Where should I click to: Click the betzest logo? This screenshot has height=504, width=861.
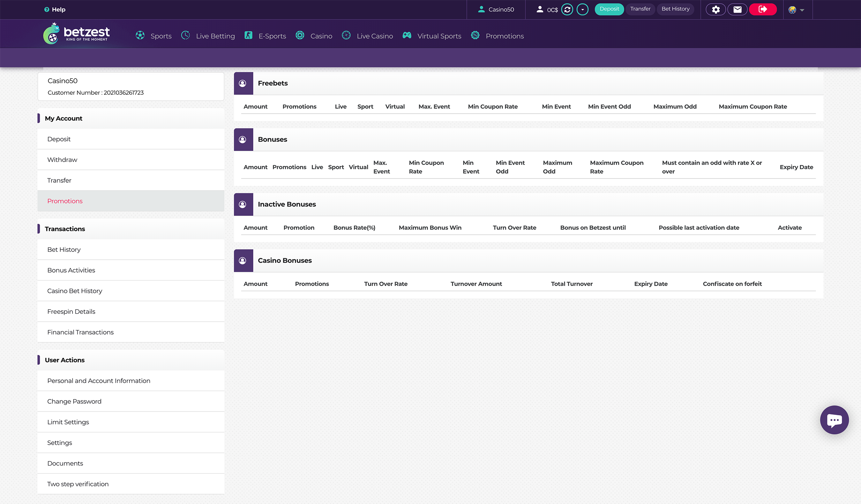point(77,34)
